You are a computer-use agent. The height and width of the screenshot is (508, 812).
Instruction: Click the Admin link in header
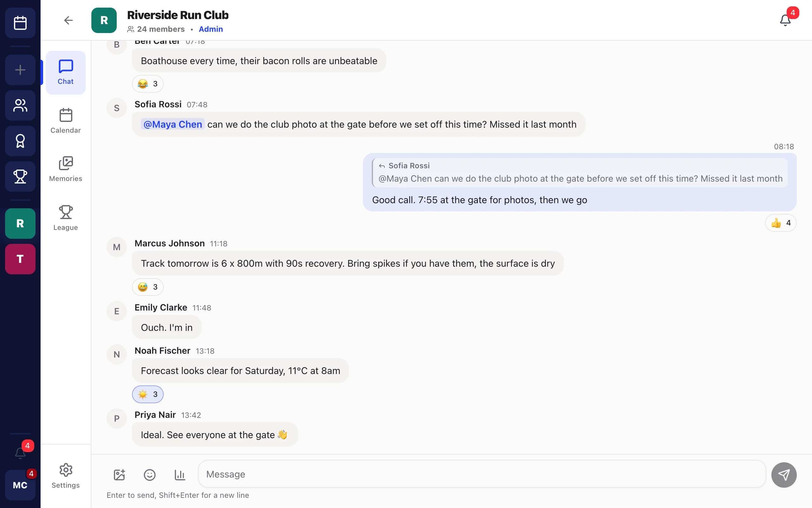click(x=211, y=29)
